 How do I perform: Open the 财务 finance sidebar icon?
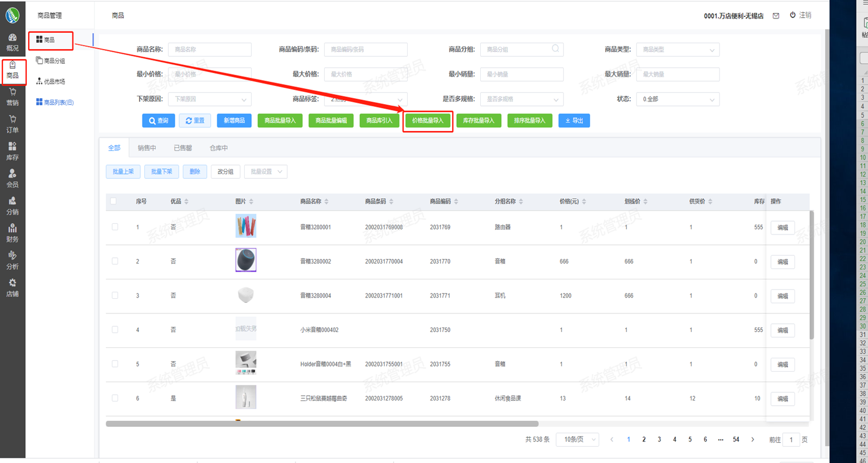[12, 233]
